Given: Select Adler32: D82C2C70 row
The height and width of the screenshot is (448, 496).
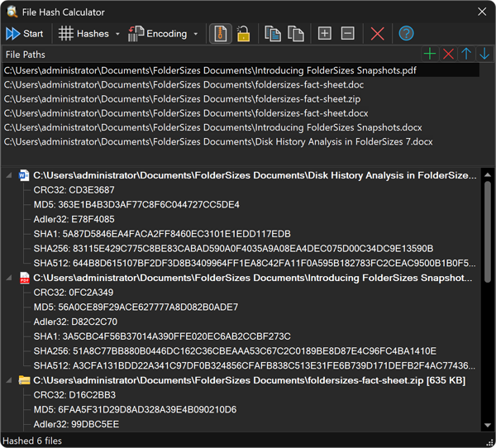Looking at the screenshot, I should (x=75, y=322).
